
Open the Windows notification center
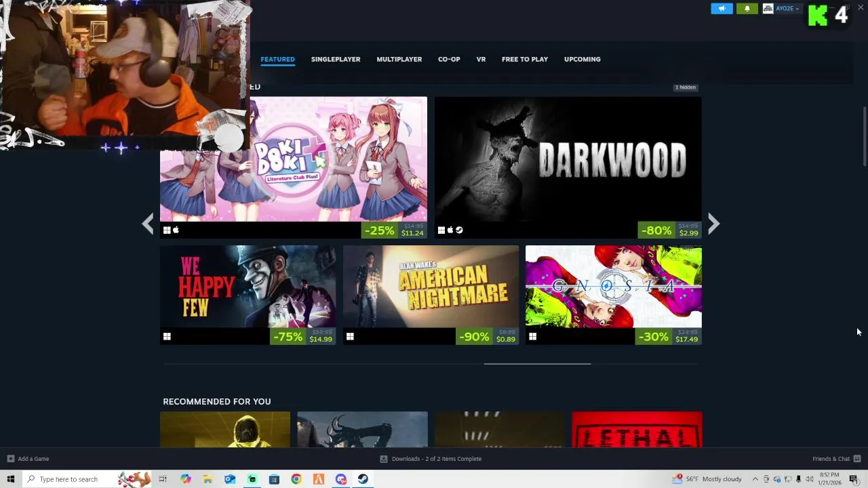[854, 479]
